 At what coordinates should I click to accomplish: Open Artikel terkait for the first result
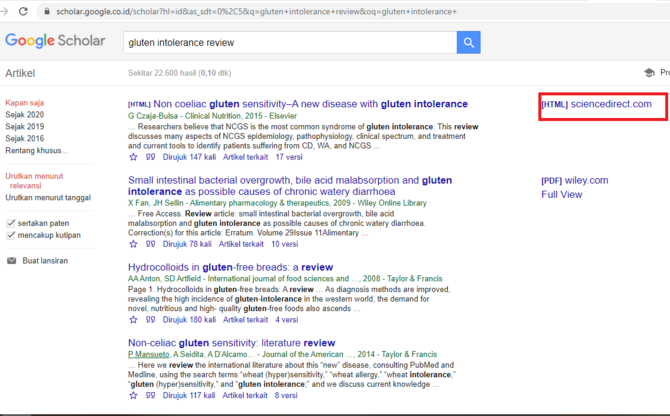tap(245, 157)
